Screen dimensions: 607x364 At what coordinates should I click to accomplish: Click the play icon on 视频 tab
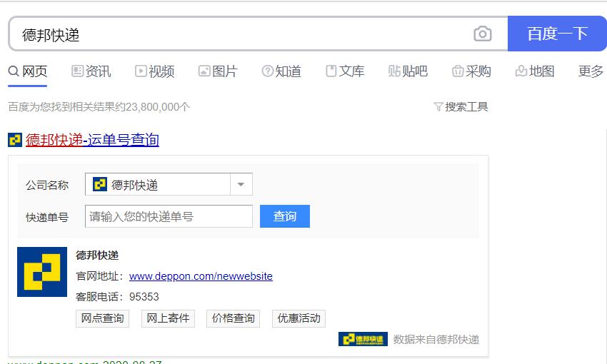[x=141, y=71]
